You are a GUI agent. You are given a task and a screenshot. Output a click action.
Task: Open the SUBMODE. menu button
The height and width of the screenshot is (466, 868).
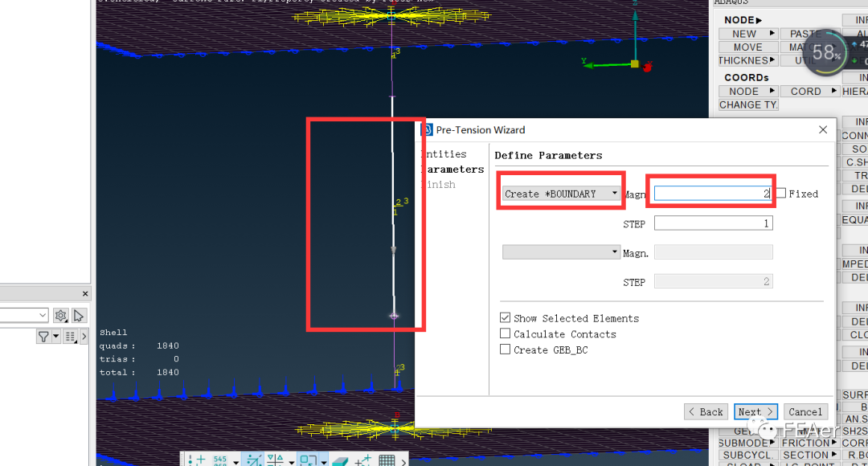(x=748, y=443)
